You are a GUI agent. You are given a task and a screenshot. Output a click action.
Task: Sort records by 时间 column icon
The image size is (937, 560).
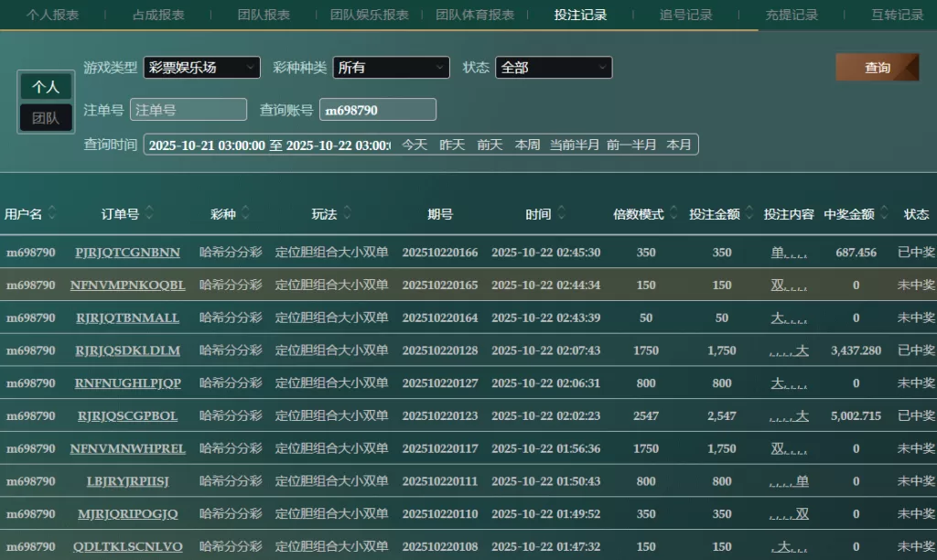pyautogui.click(x=561, y=214)
